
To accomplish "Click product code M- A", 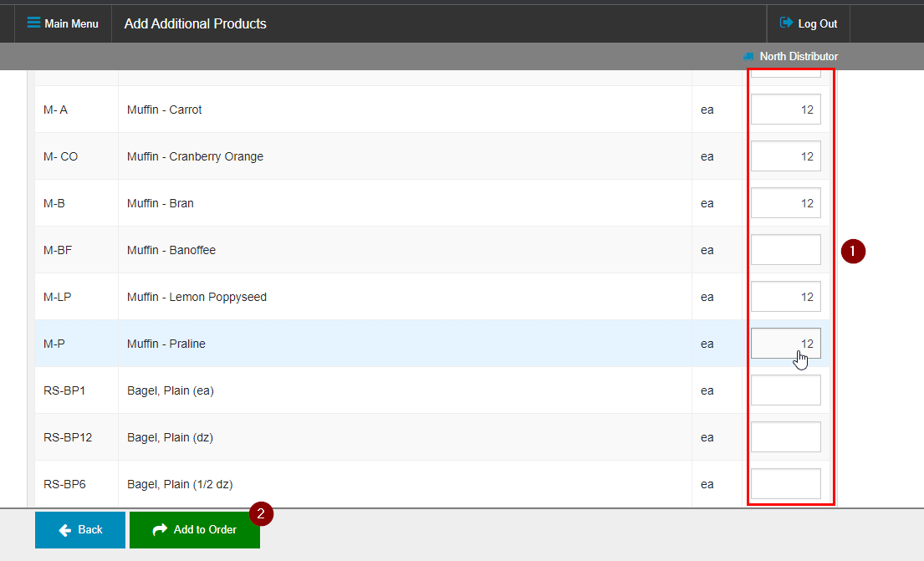I will tap(55, 110).
